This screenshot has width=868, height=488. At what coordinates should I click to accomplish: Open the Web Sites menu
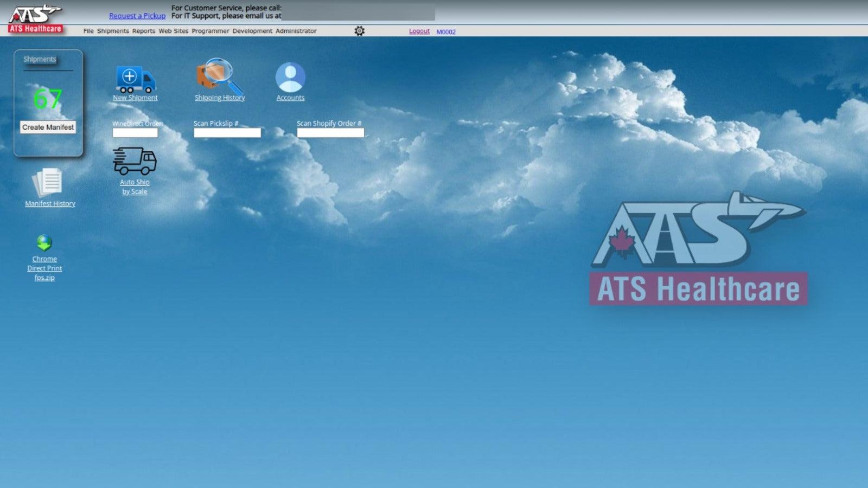pos(173,31)
